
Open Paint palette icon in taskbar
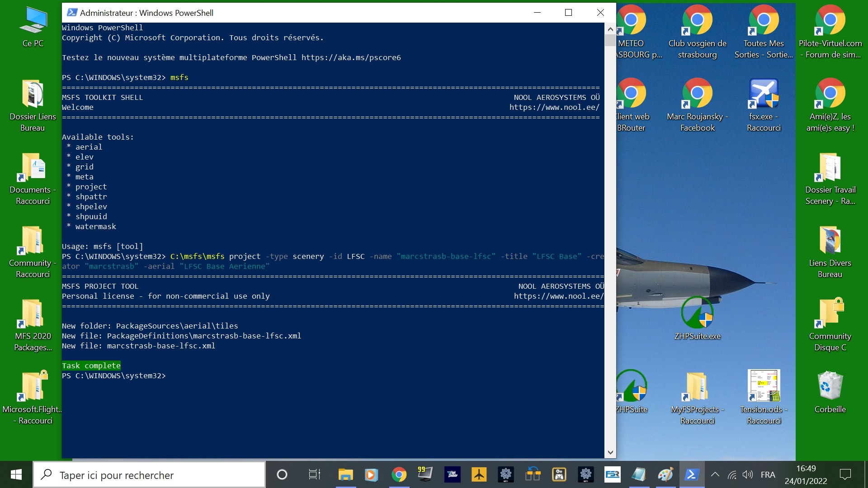click(x=665, y=474)
